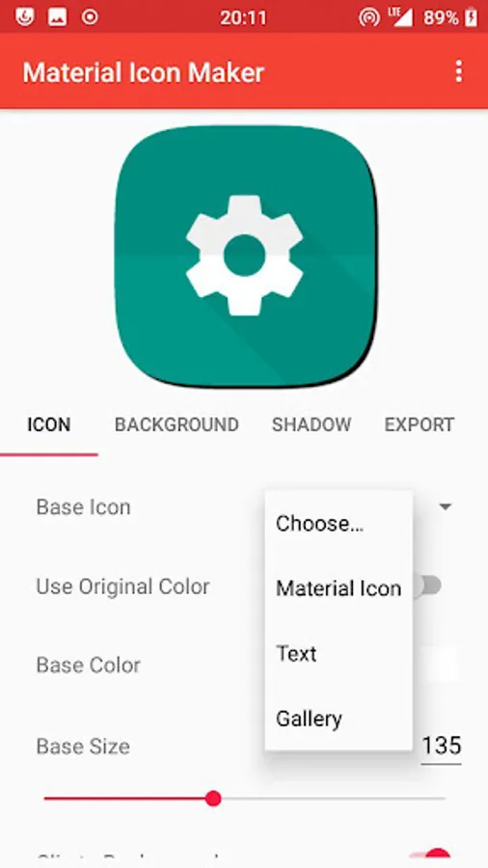
Task: Open the EXPORT tab
Action: pyautogui.click(x=420, y=424)
